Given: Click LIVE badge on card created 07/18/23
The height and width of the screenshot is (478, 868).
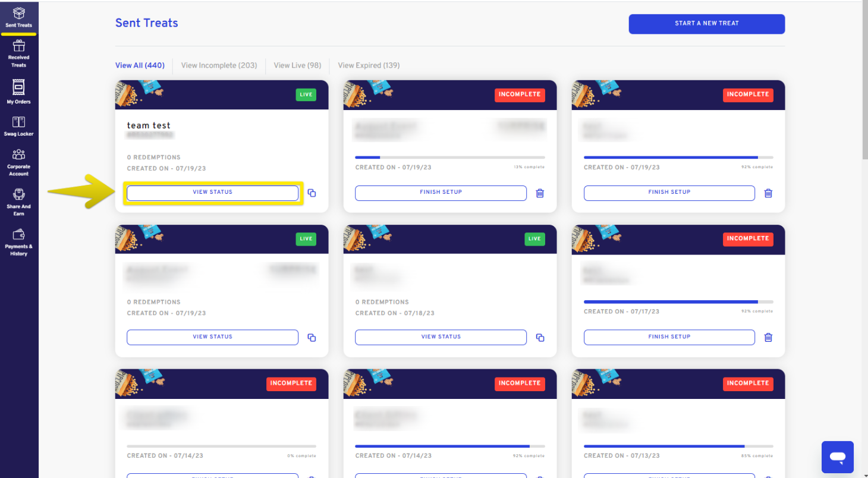Looking at the screenshot, I should [534, 239].
